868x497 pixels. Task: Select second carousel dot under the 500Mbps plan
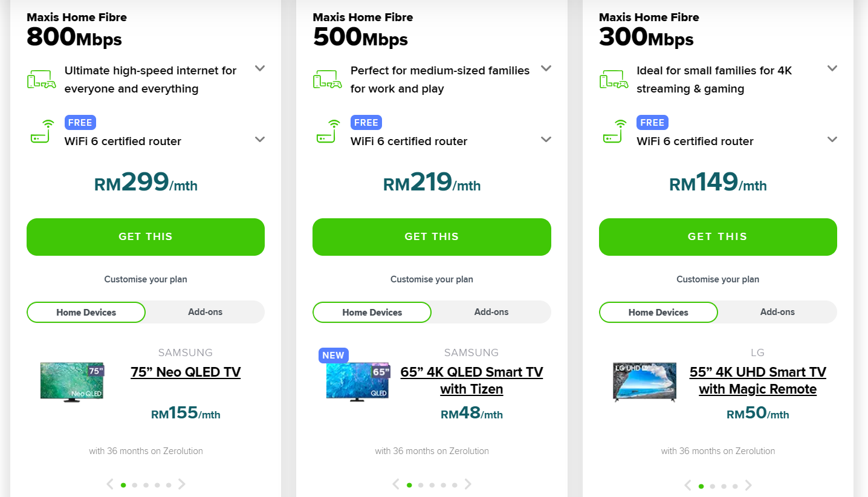(421, 485)
